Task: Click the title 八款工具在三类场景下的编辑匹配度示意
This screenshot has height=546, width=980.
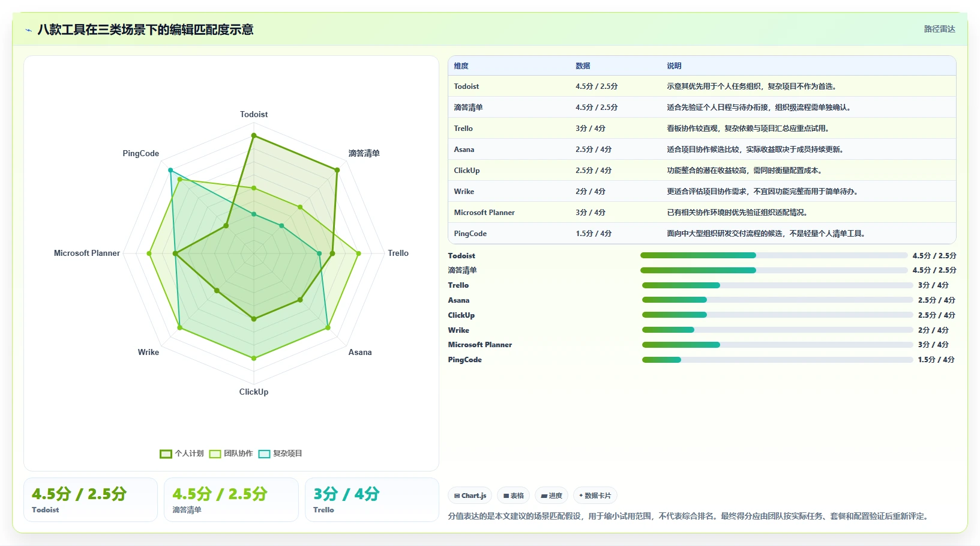Action: coord(145,29)
